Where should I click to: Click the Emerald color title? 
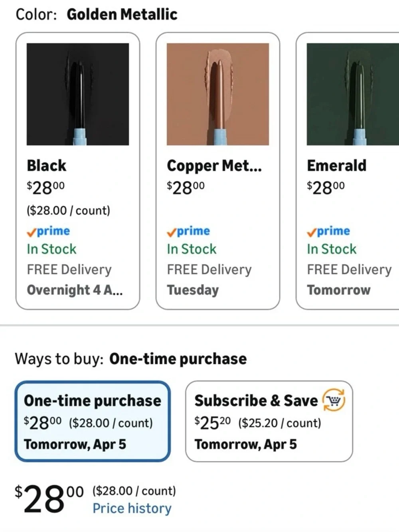[336, 166]
